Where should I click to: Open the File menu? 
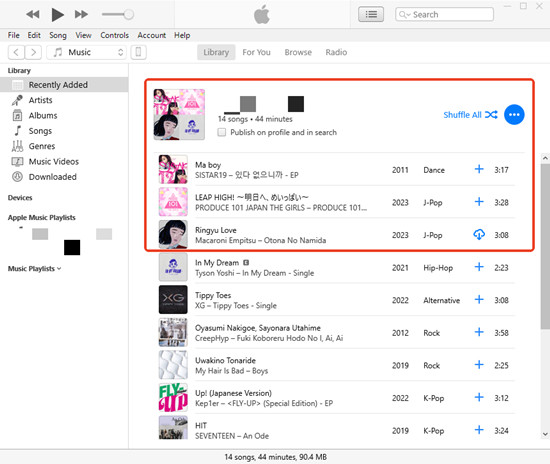tap(14, 35)
